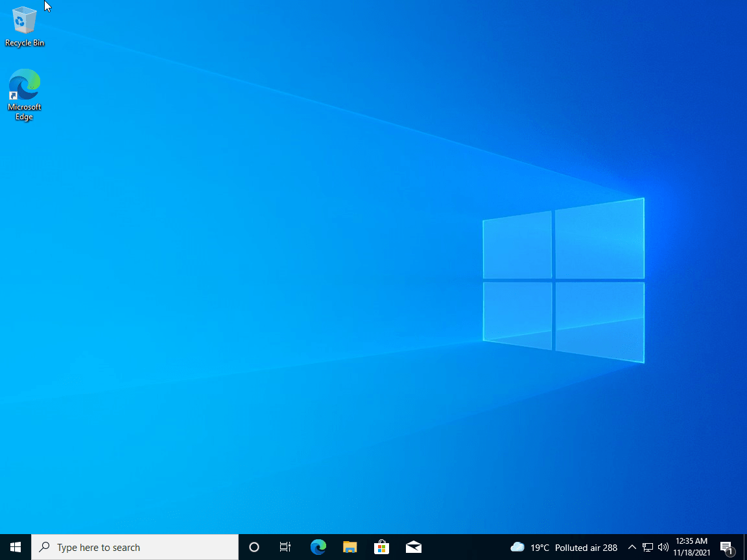Click the 'Type here to search' box
The image size is (747, 560).
tap(135, 547)
